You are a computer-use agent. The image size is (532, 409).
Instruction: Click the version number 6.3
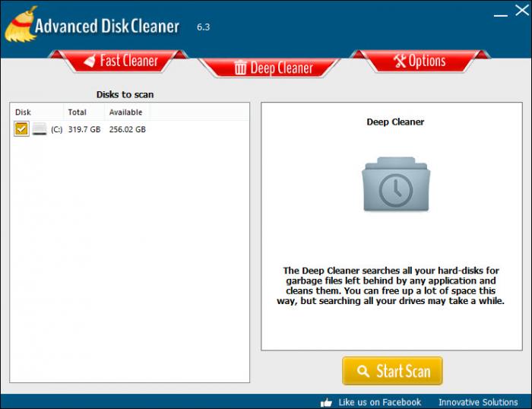[x=203, y=27]
